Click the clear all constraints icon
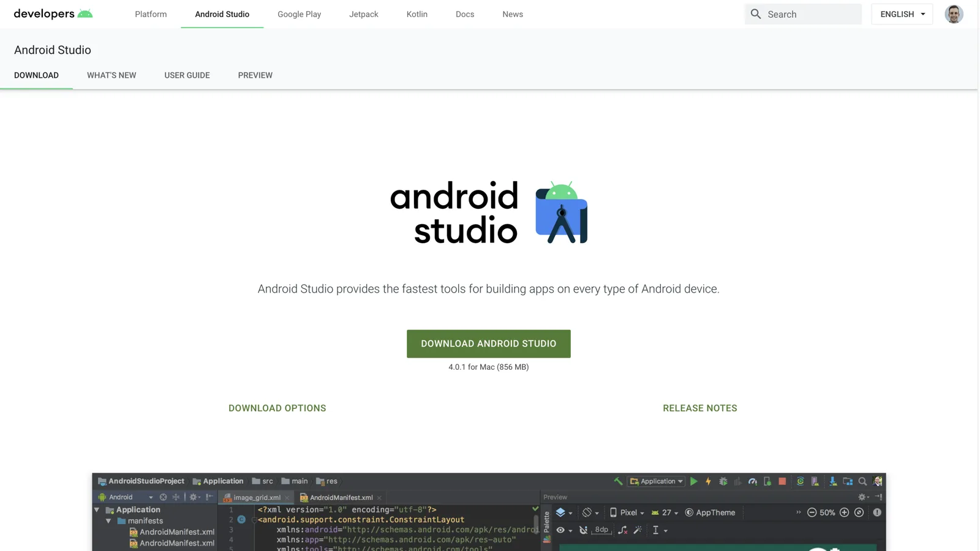 coord(623,530)
